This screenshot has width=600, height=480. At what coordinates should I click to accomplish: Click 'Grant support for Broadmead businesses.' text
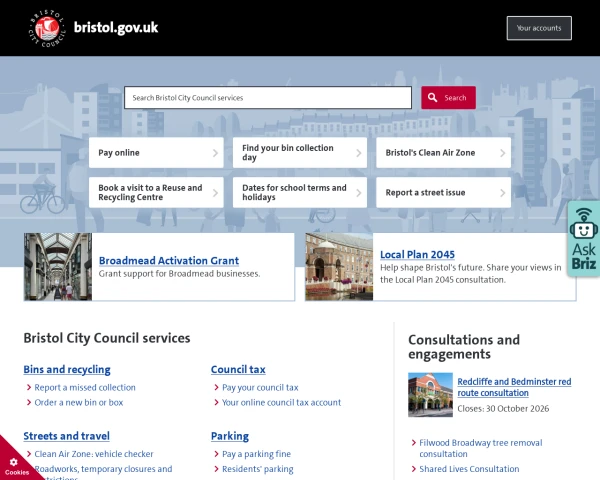[179, 274]
